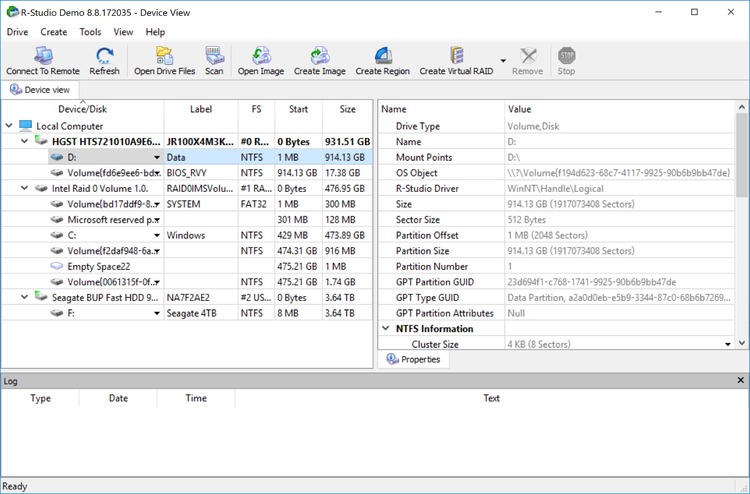
Task: Open the Drive menu
Action: [x=17, y=32]
